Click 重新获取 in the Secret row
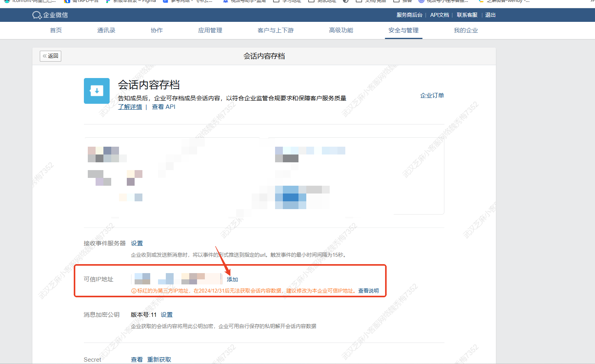Viewport: 595px width, 364px height. click(x=159, y=359)
